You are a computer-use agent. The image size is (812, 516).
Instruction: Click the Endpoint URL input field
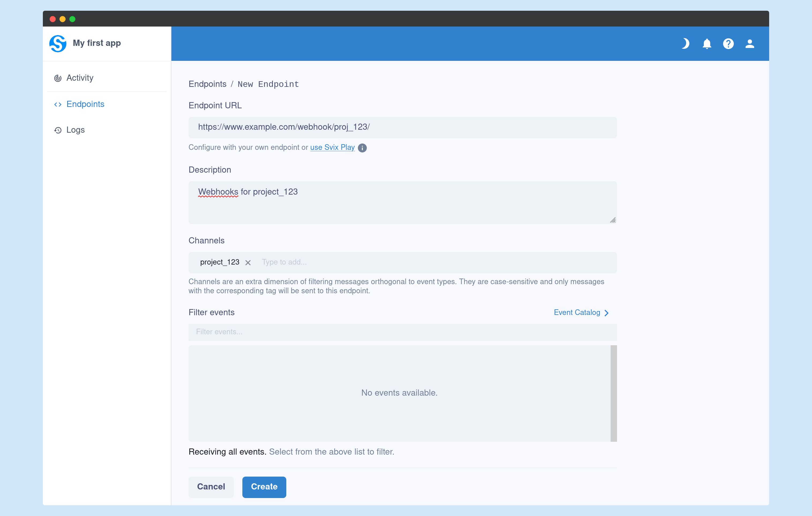(x=403, y=127)
